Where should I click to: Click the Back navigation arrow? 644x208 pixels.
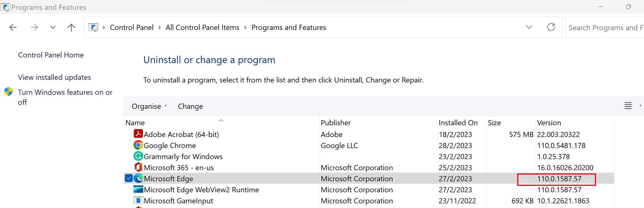tap(13, 27)
